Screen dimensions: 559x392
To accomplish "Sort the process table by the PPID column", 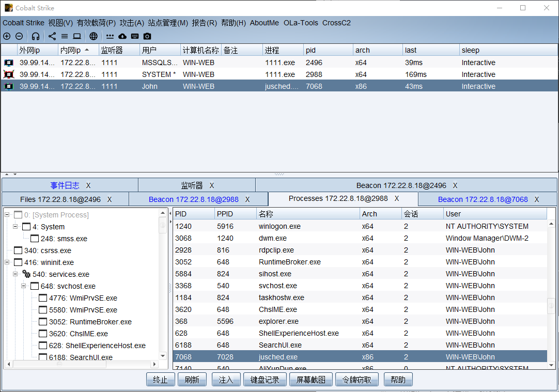I will point(235,214).
